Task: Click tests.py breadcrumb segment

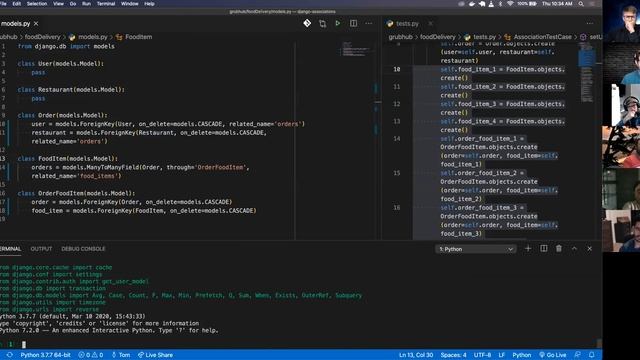Action: click(484, 37)
